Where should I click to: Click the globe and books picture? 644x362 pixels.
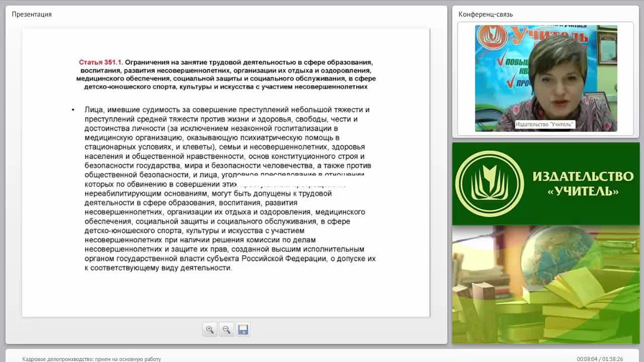point(546,285)
